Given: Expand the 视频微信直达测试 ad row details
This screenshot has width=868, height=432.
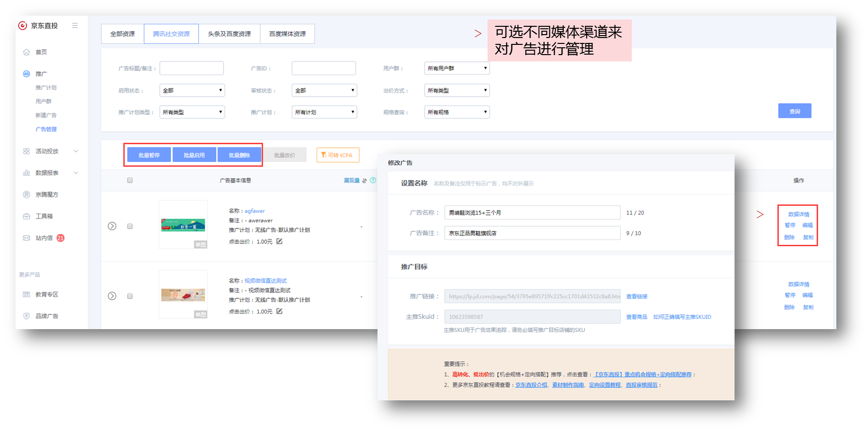Looking at the screenshot, I should [112, 296].
